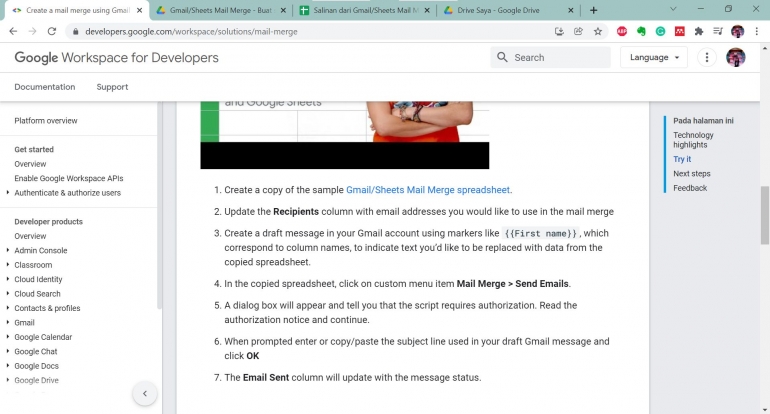The width and height of the screenshot is (770, 414).
Task: Jump to Technology highlights section
Action: (x=693, y=139)
